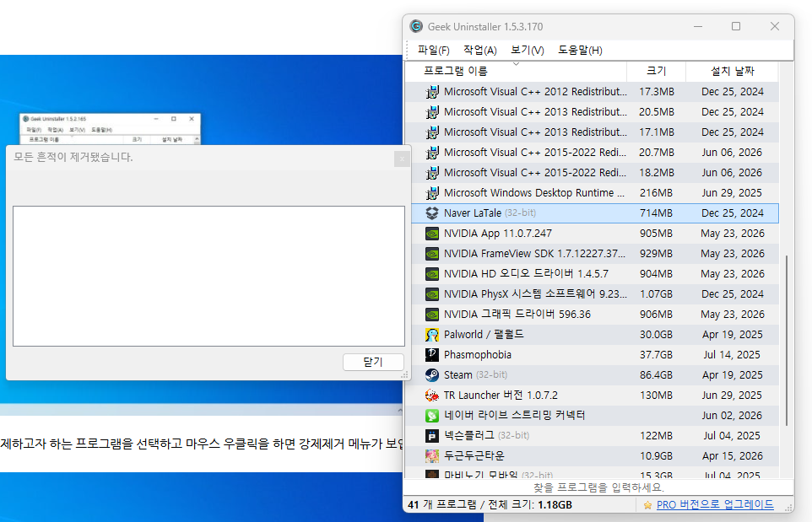Click the icon for Visual C++ 2013 17.1MB row
812x522 pixels.
(432, 132)
